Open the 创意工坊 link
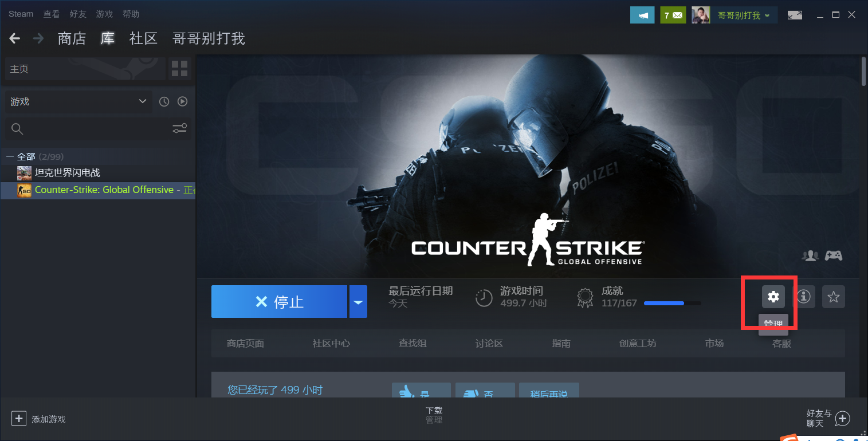This screenshot has height=441, width=868. (x=638, y=344)
